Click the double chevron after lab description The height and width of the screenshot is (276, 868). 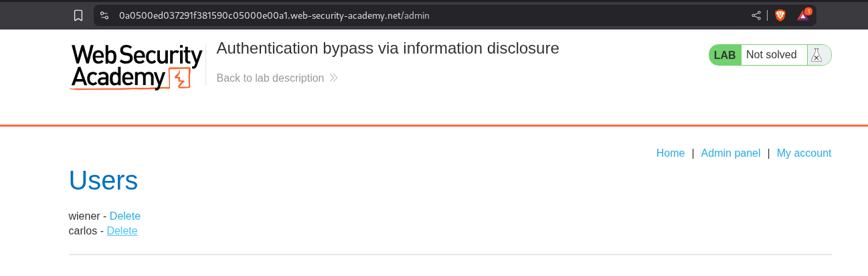[x=333, y=78]
